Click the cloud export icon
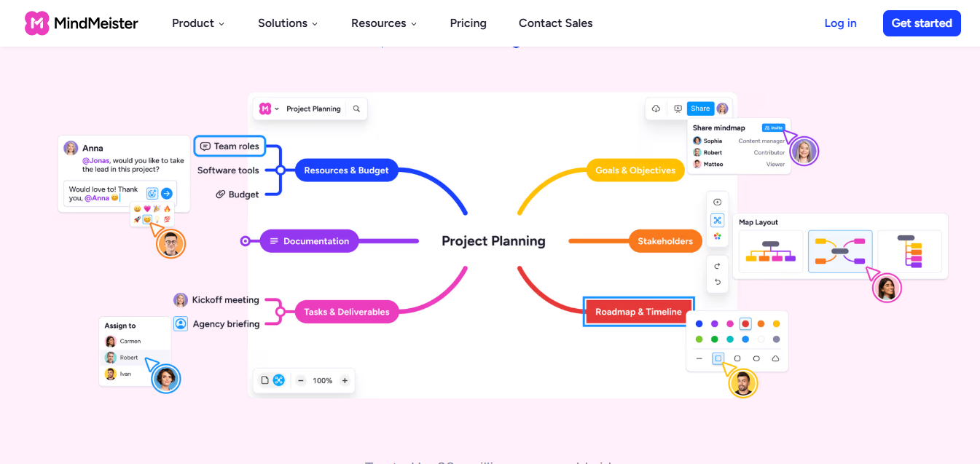This screenshot has width=980, height=464. [x=656, y=109]
